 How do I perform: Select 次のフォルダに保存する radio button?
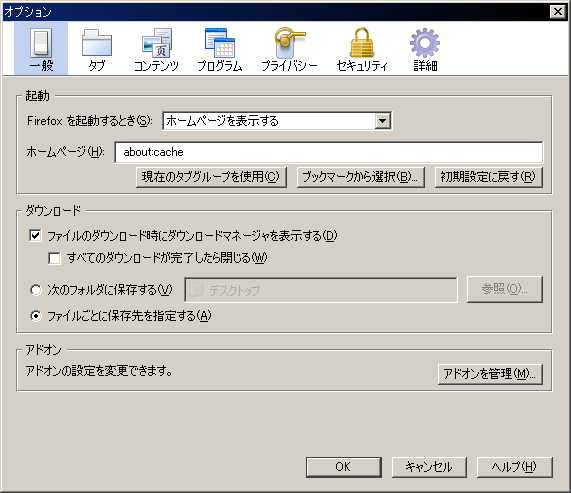click(36, 290)
